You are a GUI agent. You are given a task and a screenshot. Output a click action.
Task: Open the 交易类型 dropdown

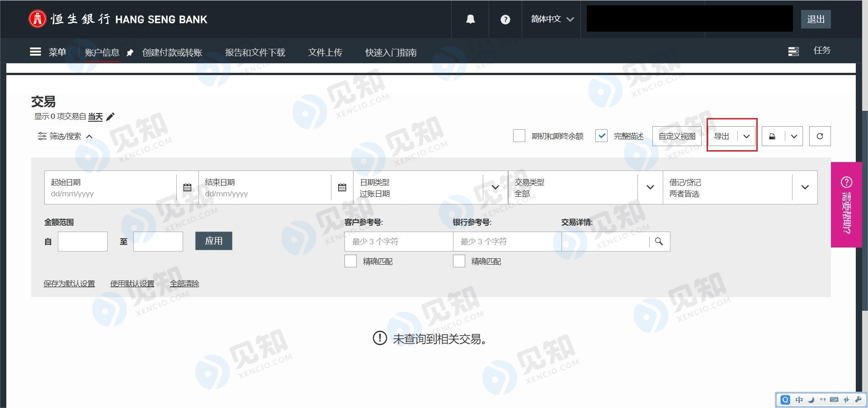[650, 187]
